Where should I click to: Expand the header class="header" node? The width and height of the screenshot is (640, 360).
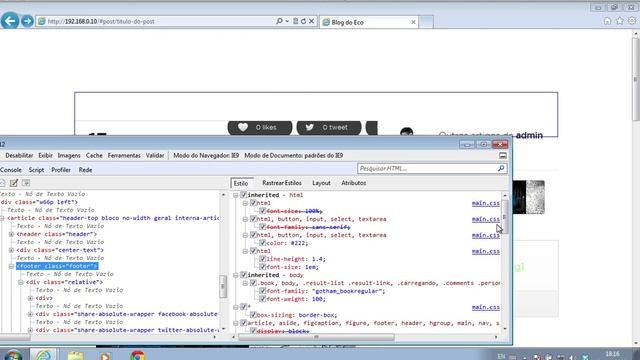(11, 234)
